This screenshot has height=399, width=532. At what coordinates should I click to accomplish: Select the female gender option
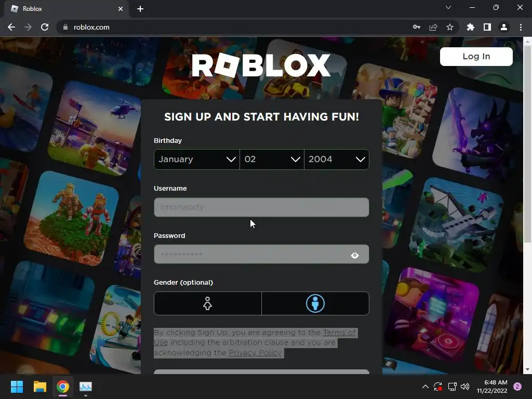click(x=208, y=303)
